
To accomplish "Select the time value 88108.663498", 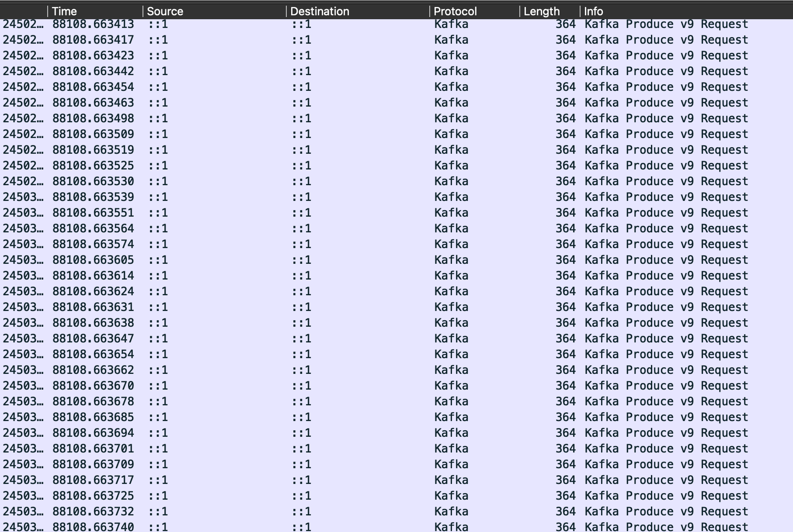I will tap(93, 118).
